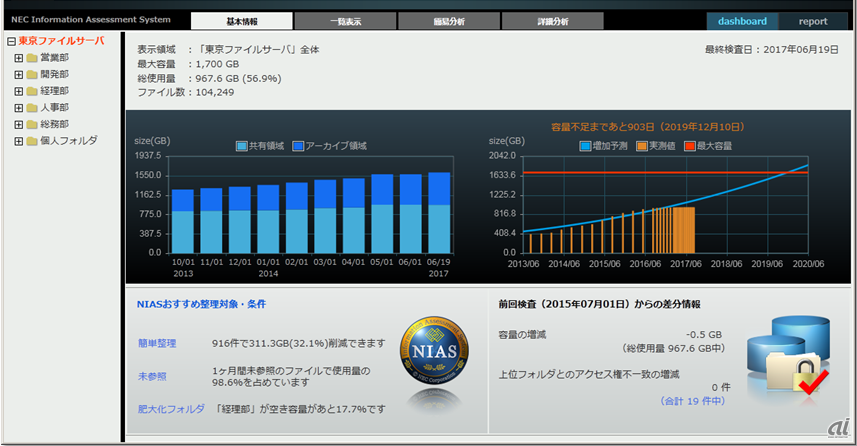Click the NIAS badge logo
This screenshot has height=446, width=857.
435,350
